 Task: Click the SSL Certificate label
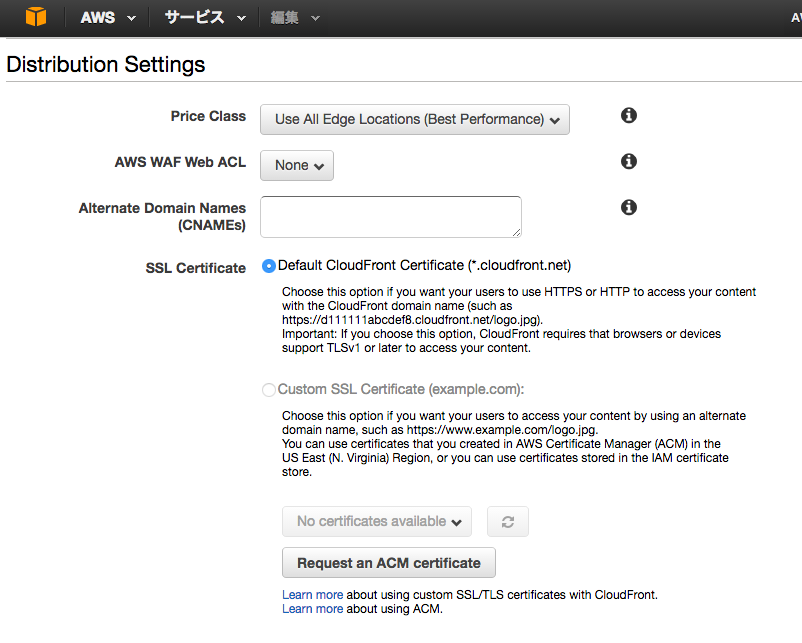(195, 268)
